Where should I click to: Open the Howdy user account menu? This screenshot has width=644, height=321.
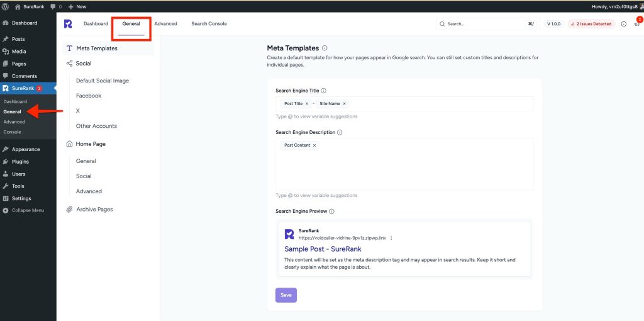tap(618, 6)
